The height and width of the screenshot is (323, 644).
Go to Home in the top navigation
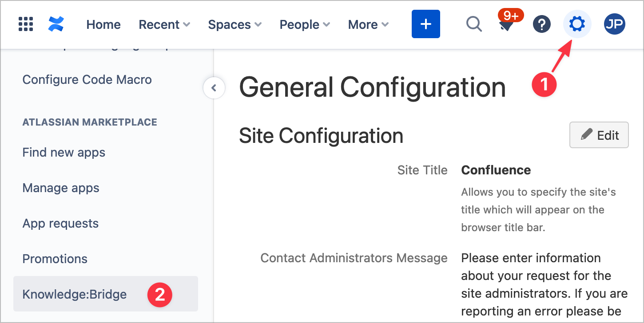coord(103,24)
